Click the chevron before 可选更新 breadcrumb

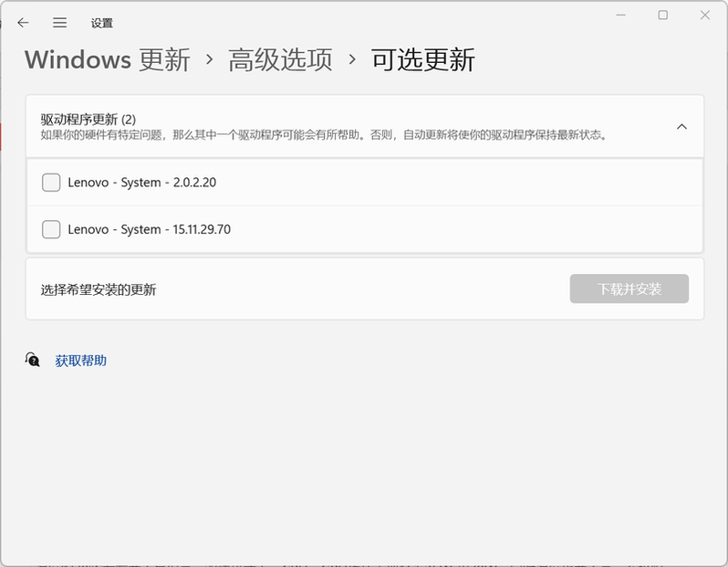352,60
